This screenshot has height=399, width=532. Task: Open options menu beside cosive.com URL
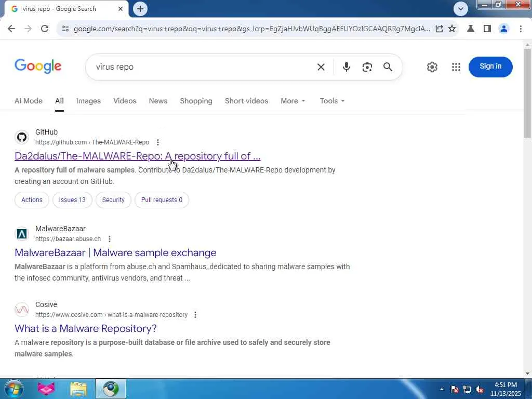point(195,315)
